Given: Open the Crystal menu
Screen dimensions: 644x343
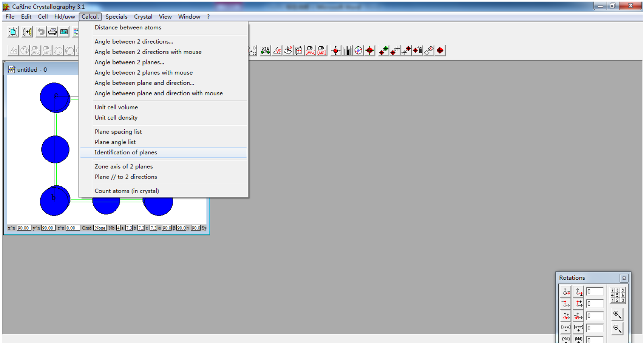Looking at the screenshot, I should 143,17.
